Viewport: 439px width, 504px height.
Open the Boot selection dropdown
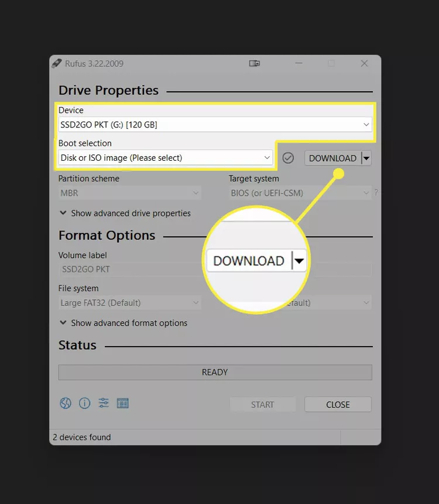(166, 158)
